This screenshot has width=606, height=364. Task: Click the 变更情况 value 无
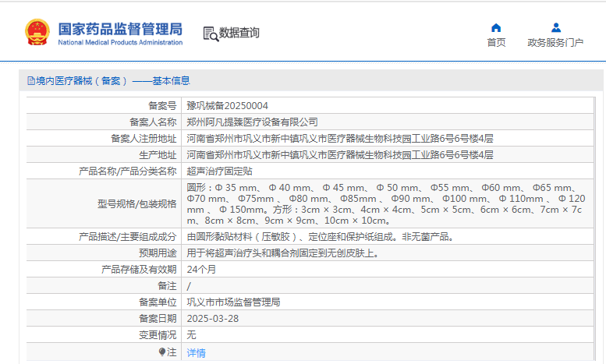tap(191, 335)
